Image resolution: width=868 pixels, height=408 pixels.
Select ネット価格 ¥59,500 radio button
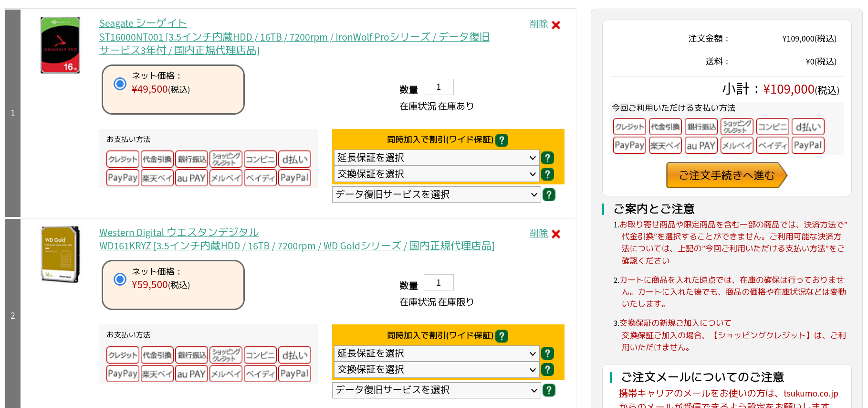point(120,279)
